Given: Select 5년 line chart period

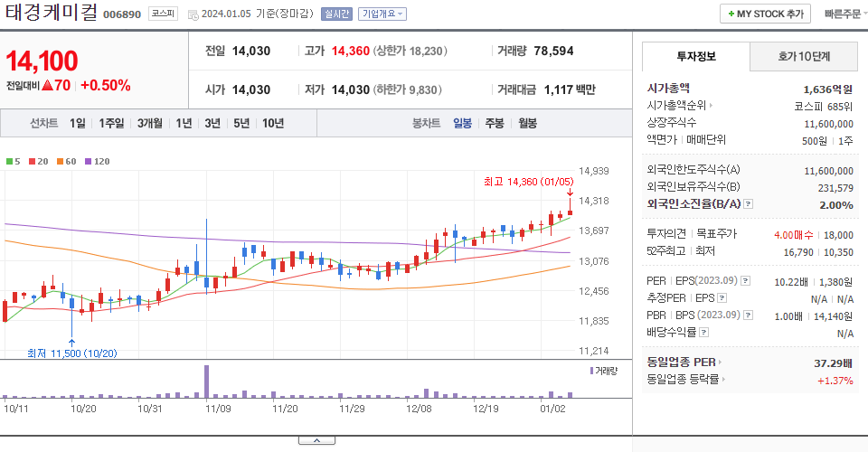Looking at the screenshot, I should click(x=241, y=123).
